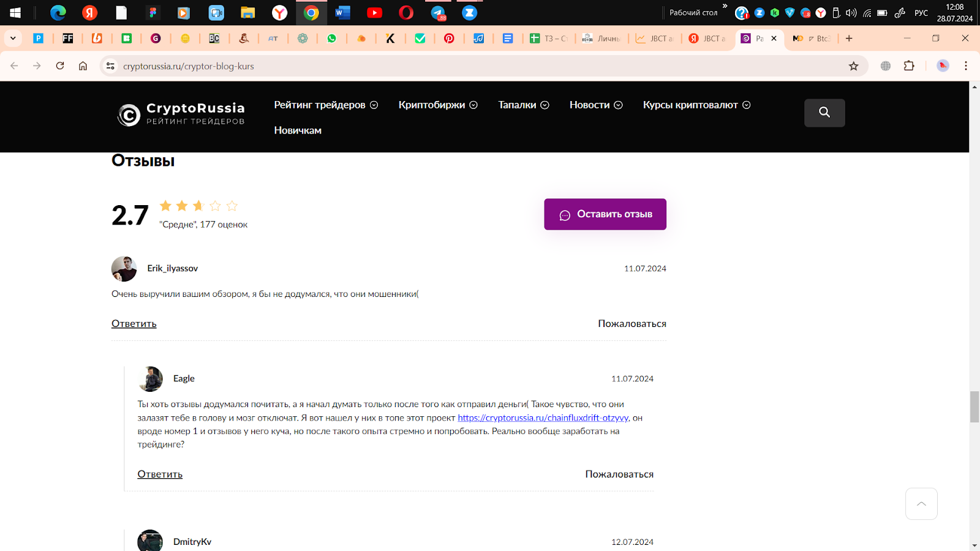Image resolution: width=980 pixels, height=551 pixels.
Task: Switch to the WhatsApp pinned tab
Action: pyautogui.click(x=331, y=38)
